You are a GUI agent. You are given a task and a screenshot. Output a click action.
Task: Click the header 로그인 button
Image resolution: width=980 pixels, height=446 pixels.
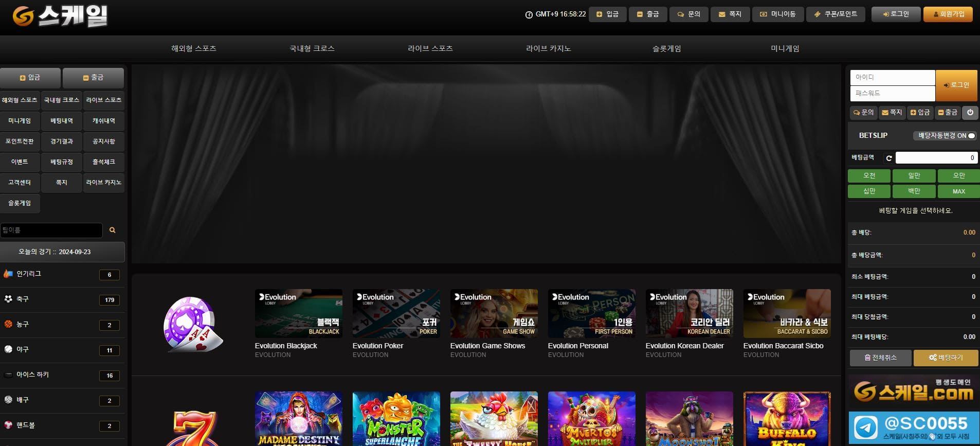(896, 14)
